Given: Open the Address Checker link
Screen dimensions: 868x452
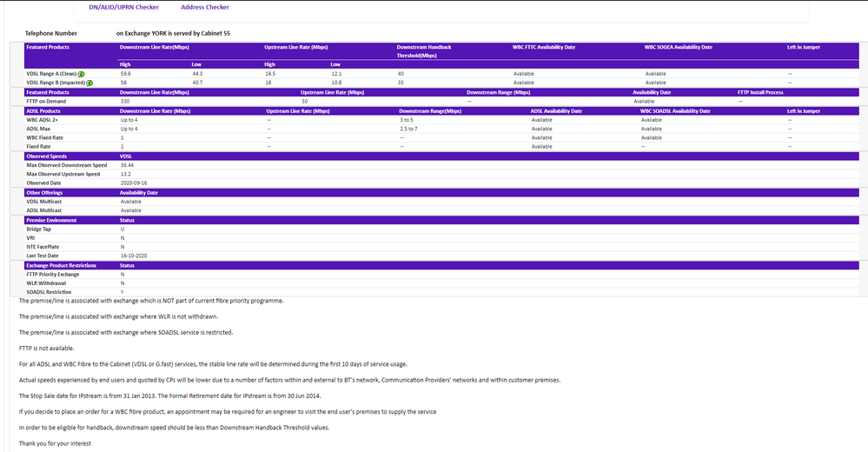Looking at the screenshot, I should click(x=205, y=7).
